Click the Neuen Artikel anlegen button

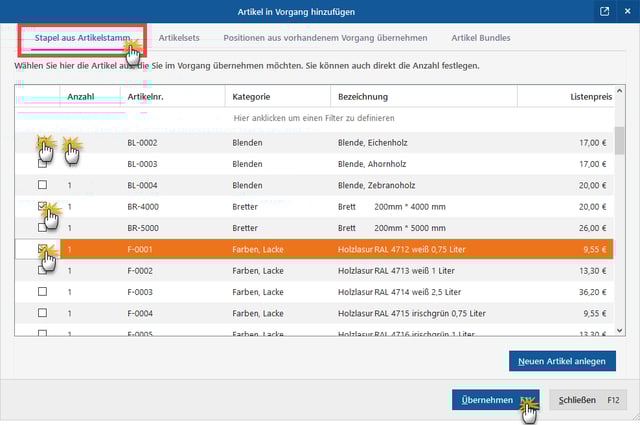tap(561, 360)
